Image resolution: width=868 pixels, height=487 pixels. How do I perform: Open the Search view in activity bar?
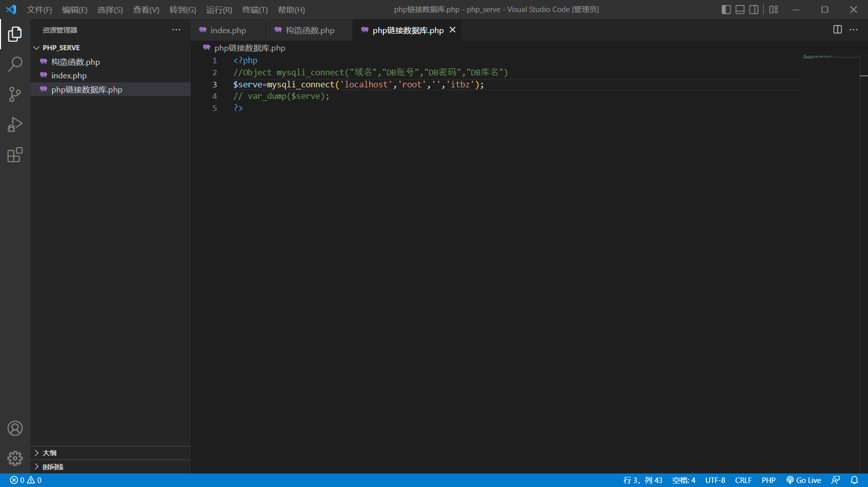coord(15,64)
